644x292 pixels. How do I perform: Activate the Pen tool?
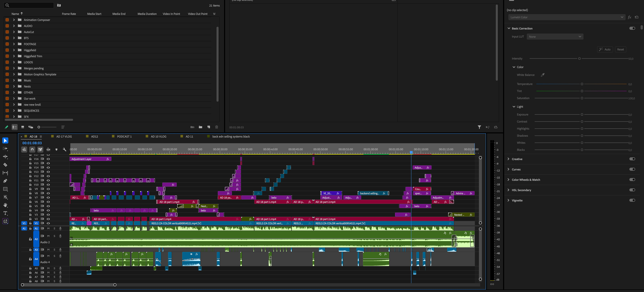[5, 181]
